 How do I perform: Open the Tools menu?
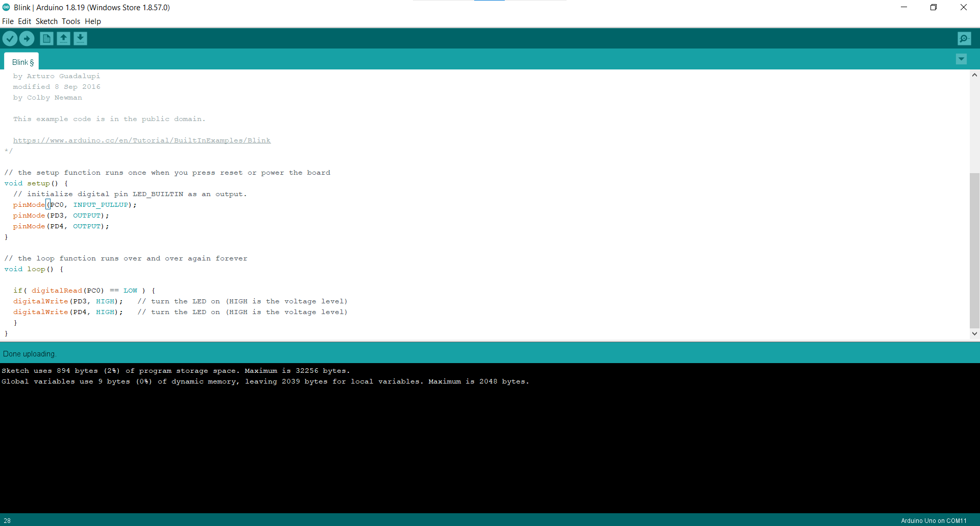coord(71,21)
